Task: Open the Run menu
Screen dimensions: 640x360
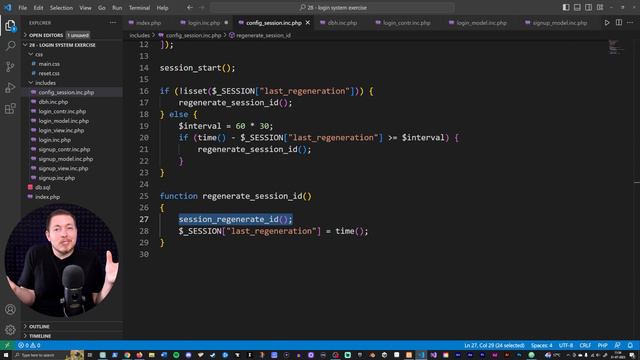Action: click(117, 8)
